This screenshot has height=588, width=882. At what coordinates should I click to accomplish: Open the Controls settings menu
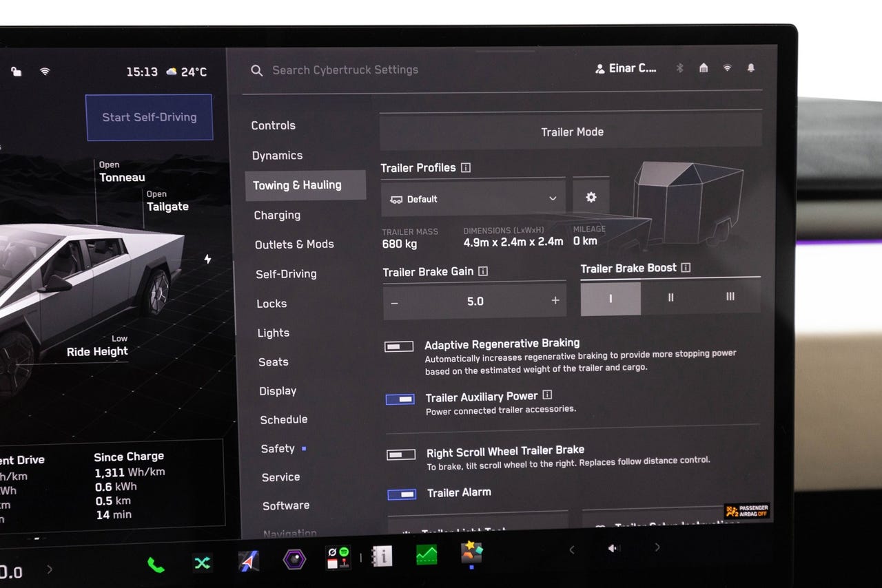274,125
